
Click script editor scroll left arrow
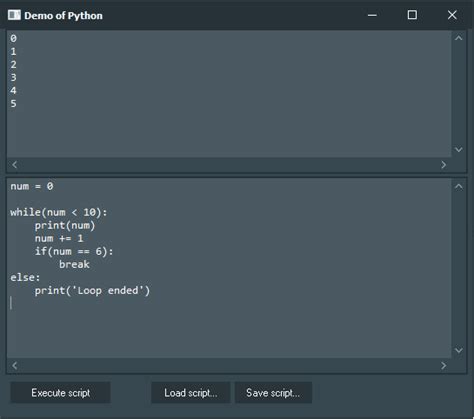point(15,366)
